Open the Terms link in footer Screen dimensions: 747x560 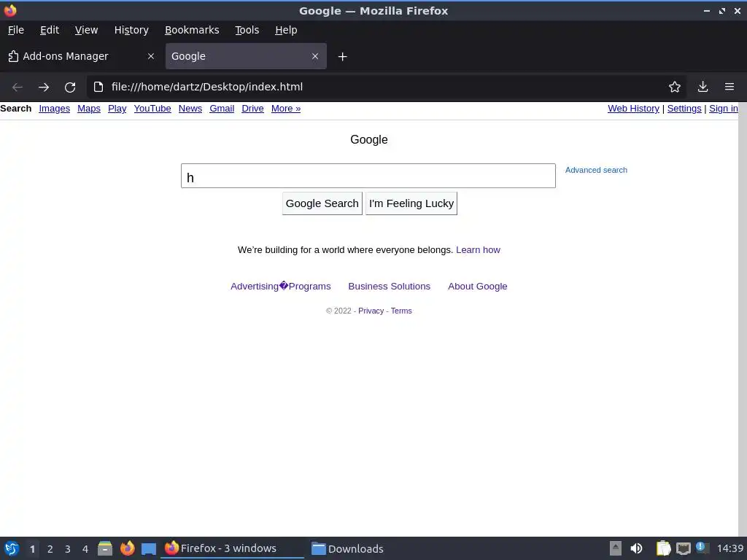(x=401, y=311)
